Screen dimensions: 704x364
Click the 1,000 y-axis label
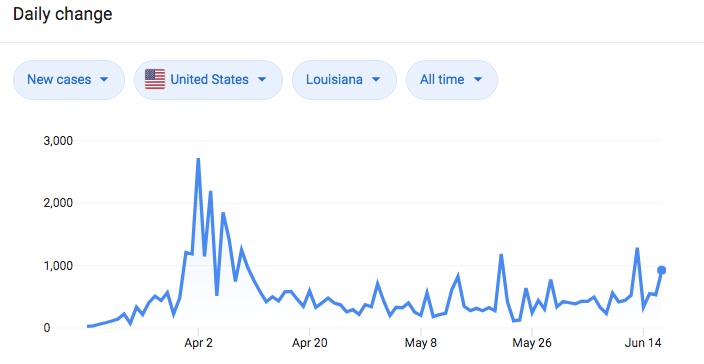coord(58,266)
